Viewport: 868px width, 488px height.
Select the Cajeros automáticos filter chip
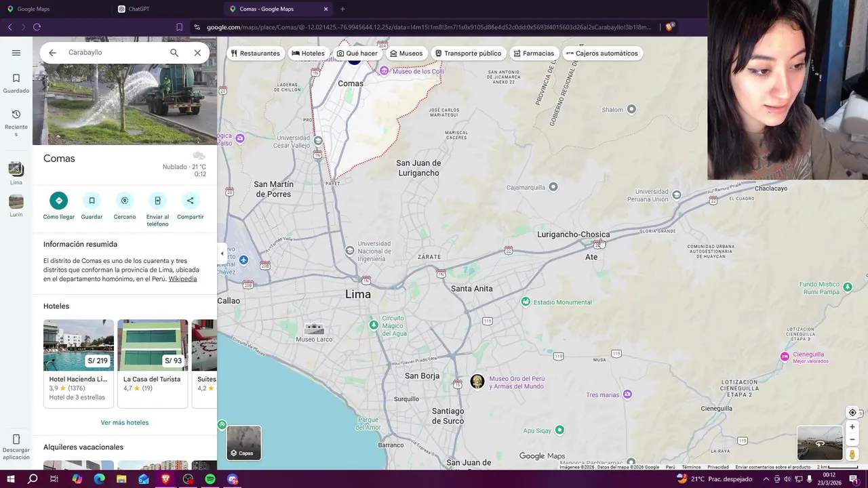pyautogui.click(x=601, y=54)
